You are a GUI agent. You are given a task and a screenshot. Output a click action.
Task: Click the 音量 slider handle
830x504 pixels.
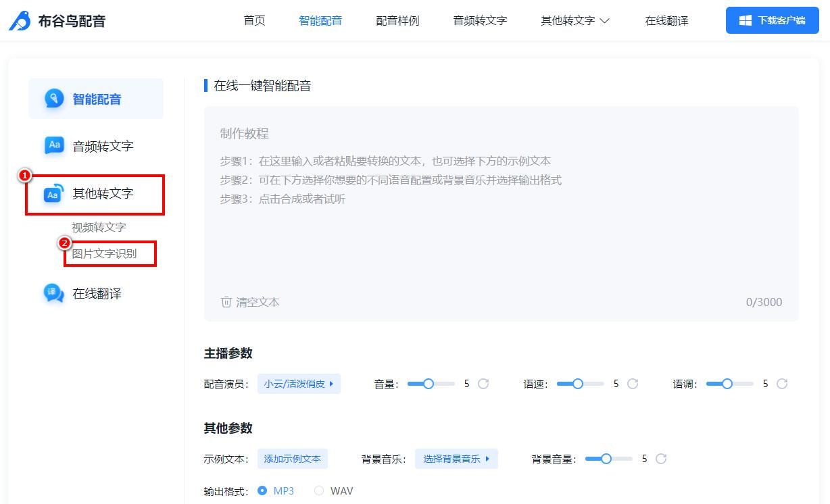coord(429,384)
